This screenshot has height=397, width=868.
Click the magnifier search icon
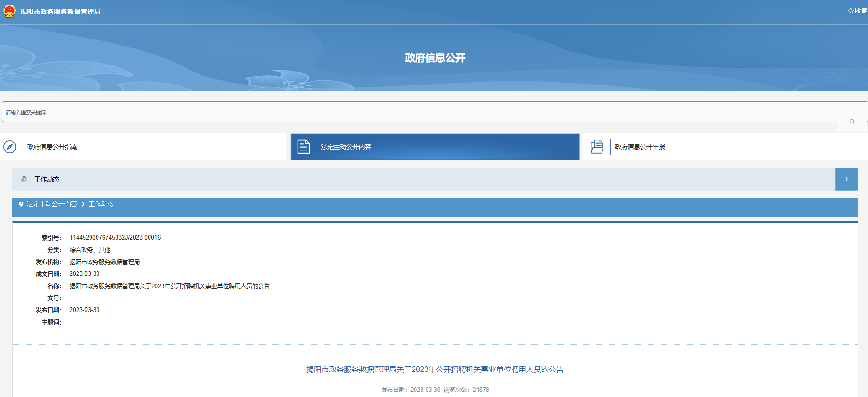click(852, 121)
